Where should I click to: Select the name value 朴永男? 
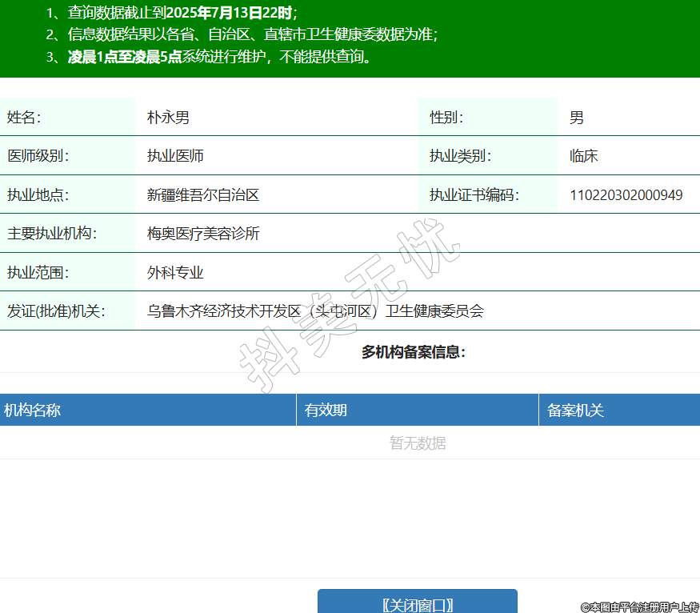click(168, 118)
